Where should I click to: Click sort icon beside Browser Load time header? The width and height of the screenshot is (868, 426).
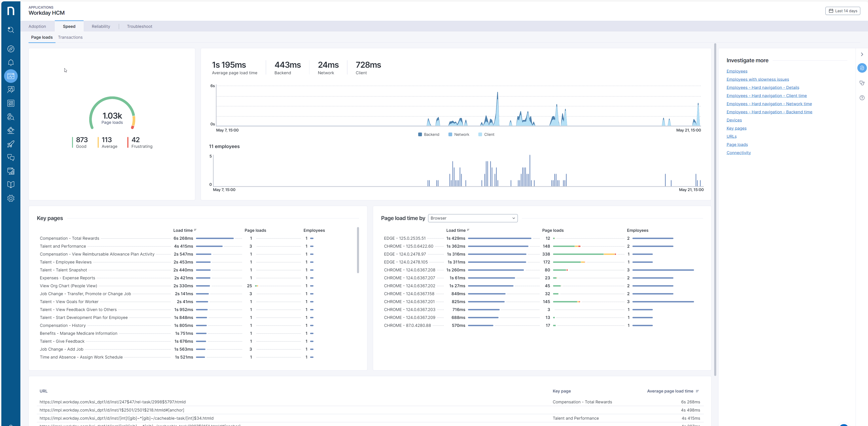(x=468, y=230)
